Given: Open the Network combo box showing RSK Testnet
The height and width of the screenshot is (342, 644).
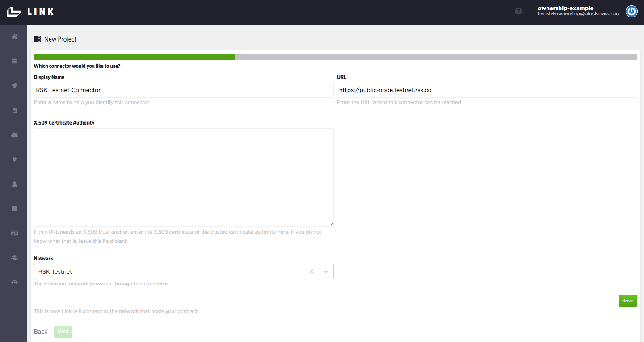Looking at the screenshot, I should 184,271.
